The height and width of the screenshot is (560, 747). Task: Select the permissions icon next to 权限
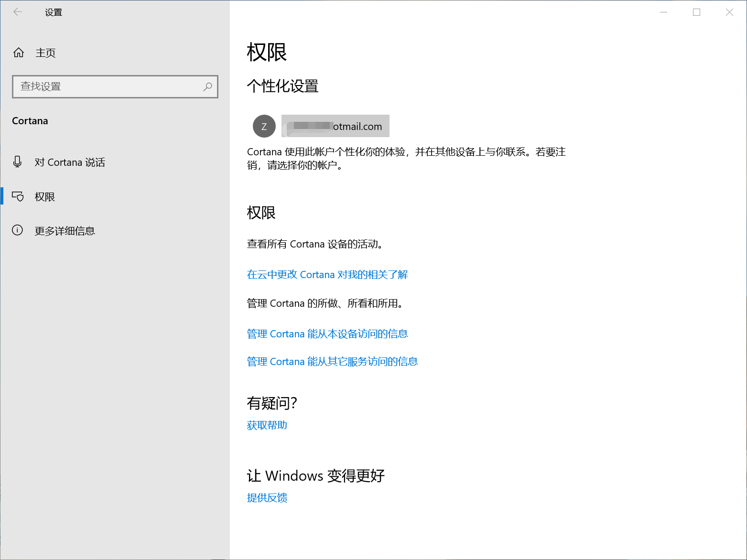(18, 196)
